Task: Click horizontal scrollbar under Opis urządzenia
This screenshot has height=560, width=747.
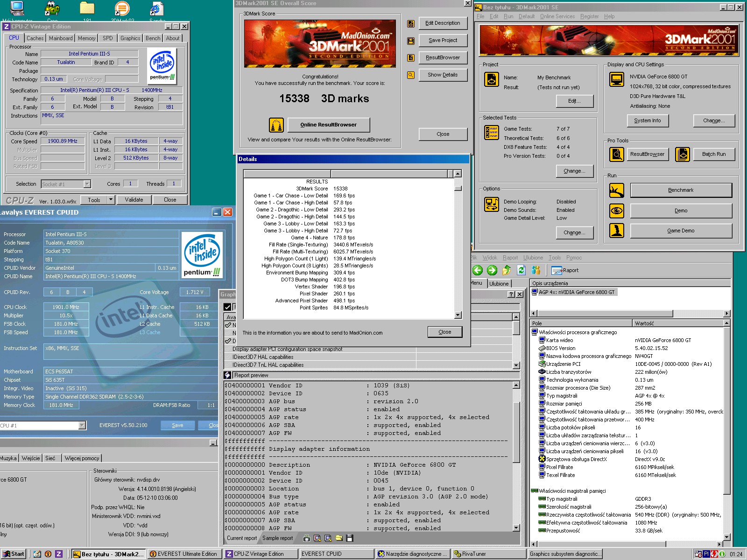Action: click(x=630, y=313)
